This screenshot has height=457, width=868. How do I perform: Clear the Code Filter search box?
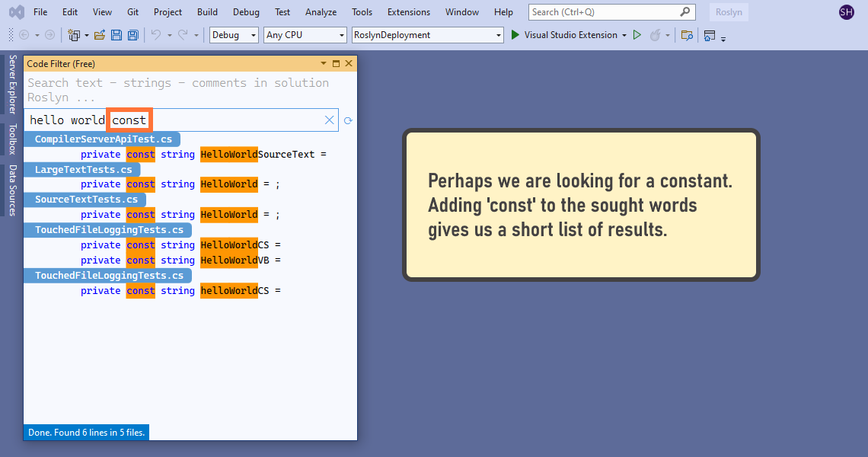(330, 120)
